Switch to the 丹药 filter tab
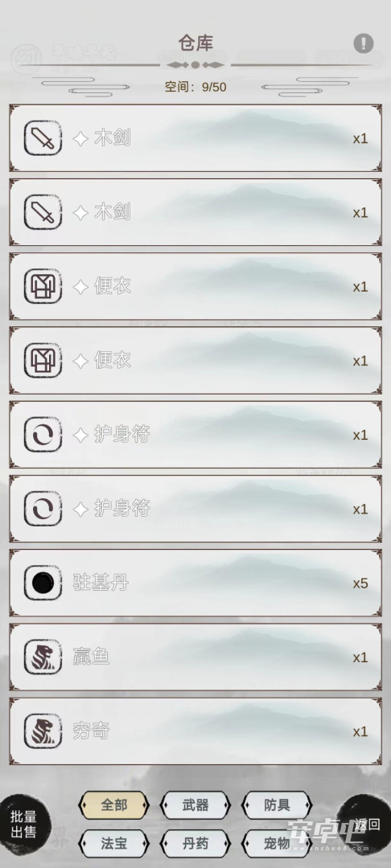The image size is (391, 868). [195, 844]
